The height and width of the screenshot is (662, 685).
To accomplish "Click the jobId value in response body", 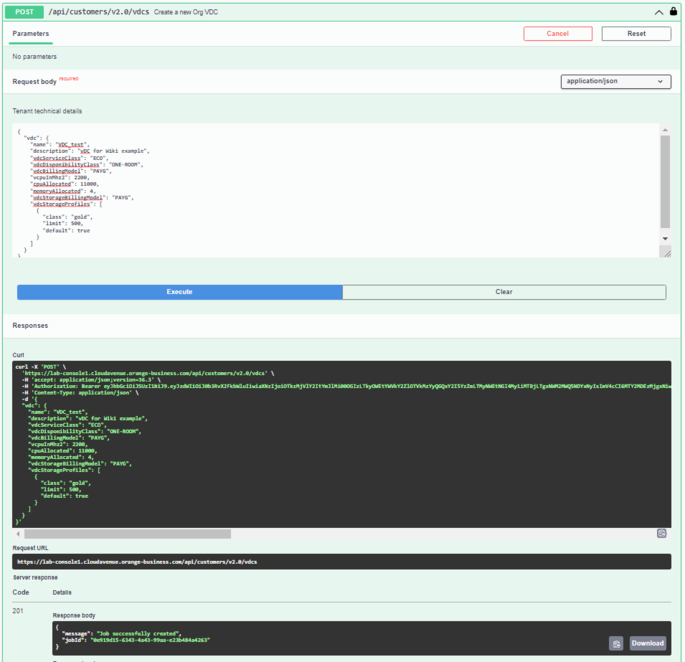I will pos(150,640).
